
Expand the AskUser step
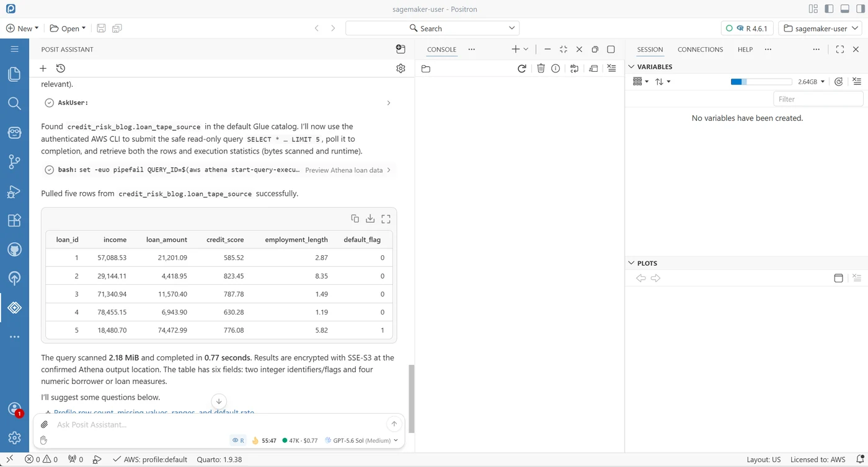[218, 103]
